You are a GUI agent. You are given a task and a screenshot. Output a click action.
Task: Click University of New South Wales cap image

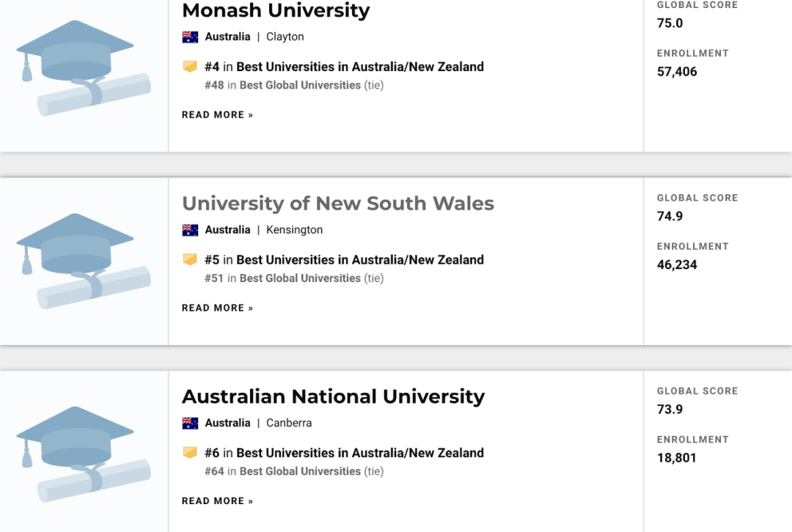coord(84,261)
